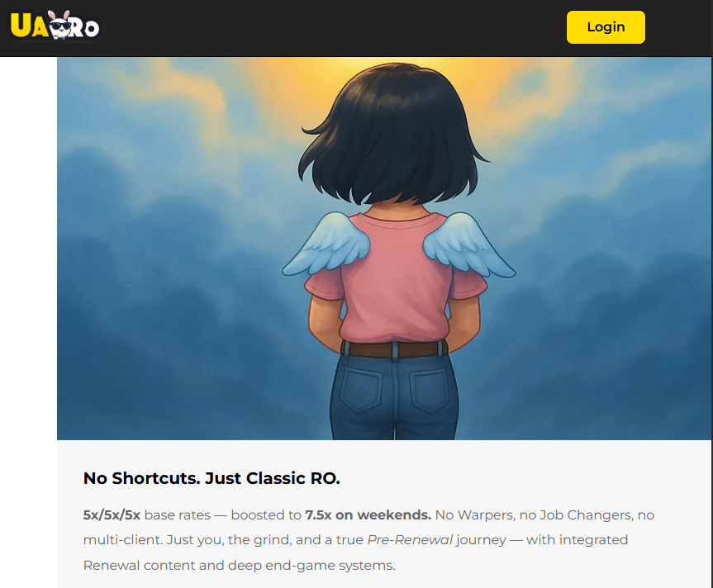Click the bold "5x/5x/5x" rates text
This screenshot has width=713, height=588.
tap(112, 514)
